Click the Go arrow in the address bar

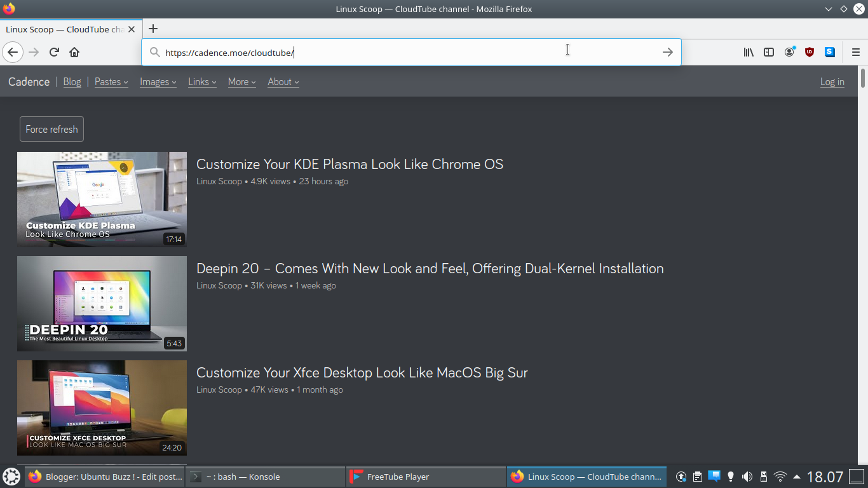pyautogui.click(x=668, y=52)
